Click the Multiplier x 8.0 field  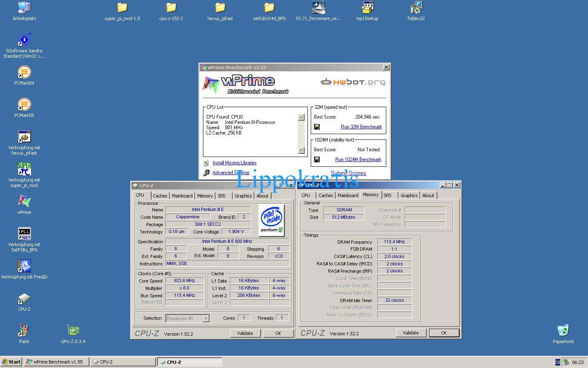[x=185, y=288]
